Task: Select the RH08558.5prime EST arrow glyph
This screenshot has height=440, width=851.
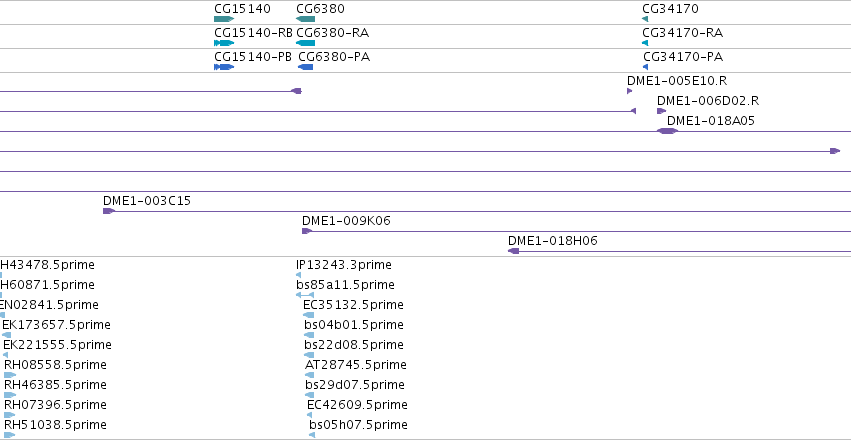Action: (x=10, y=375)
